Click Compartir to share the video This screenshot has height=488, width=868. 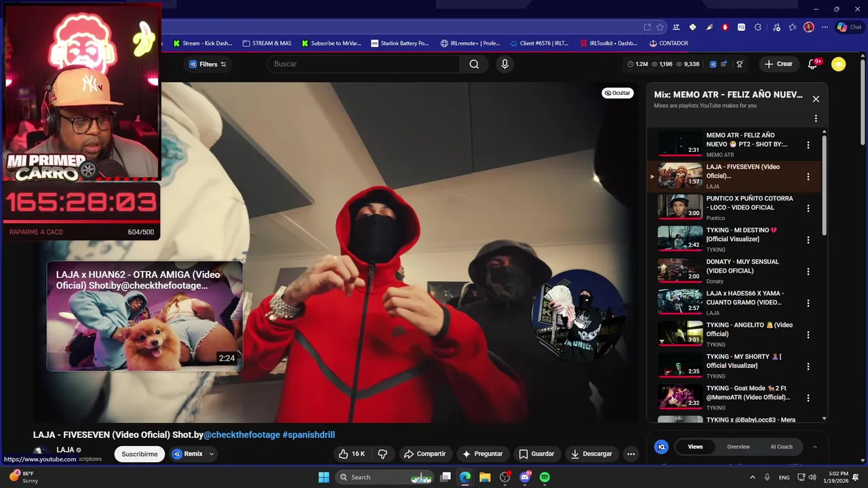pyautogui.click(x=425, y=454)
